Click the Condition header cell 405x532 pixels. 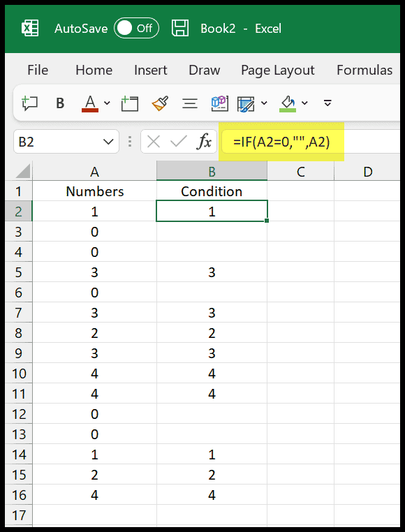tap(212, 191)
